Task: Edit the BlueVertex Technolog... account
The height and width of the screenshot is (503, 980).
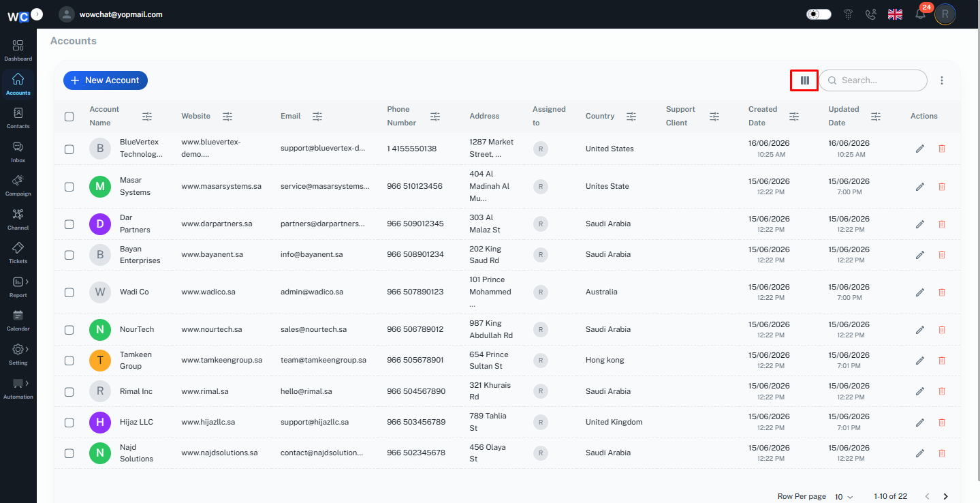Action: coord(920,149)
